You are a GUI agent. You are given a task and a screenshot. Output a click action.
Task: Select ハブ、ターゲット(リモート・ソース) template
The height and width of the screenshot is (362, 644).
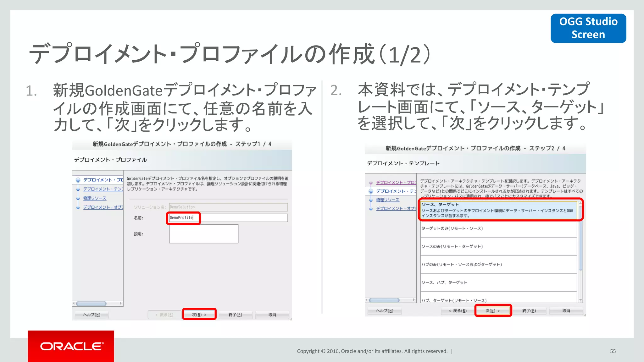point(499,298)
